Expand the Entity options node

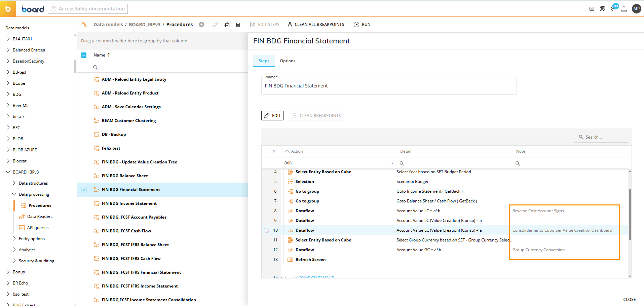[14, 239]
